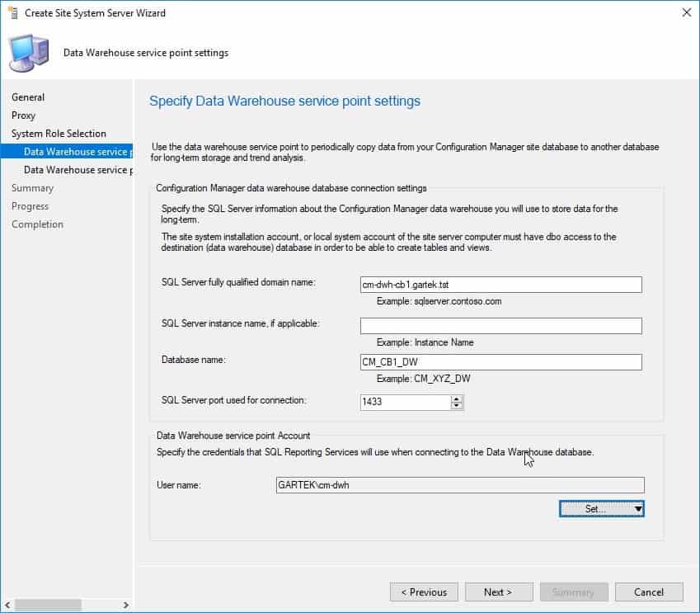This screenshot has width=700, height=613.
Task: Click the wizard icon in title bar
Action: pyautogui.click(x=12, y=13)
